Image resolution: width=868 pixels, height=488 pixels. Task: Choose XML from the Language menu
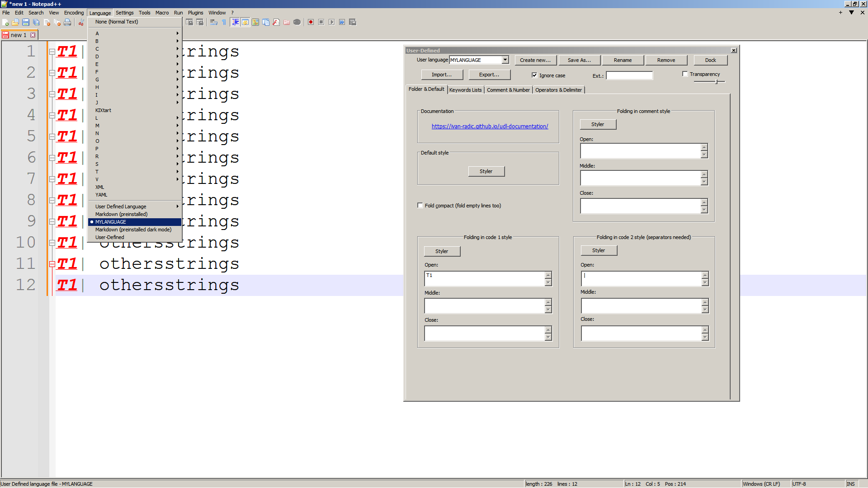point(135,187)
